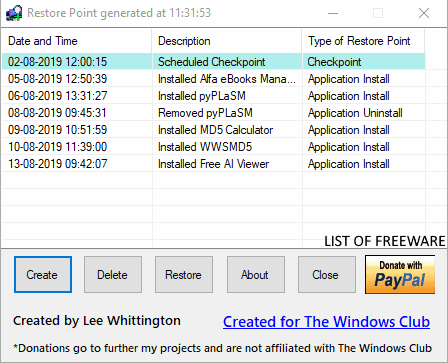Viewport: 448px width, 363px height.
Task: Click the Create restore point button
Action: [43, 275]
